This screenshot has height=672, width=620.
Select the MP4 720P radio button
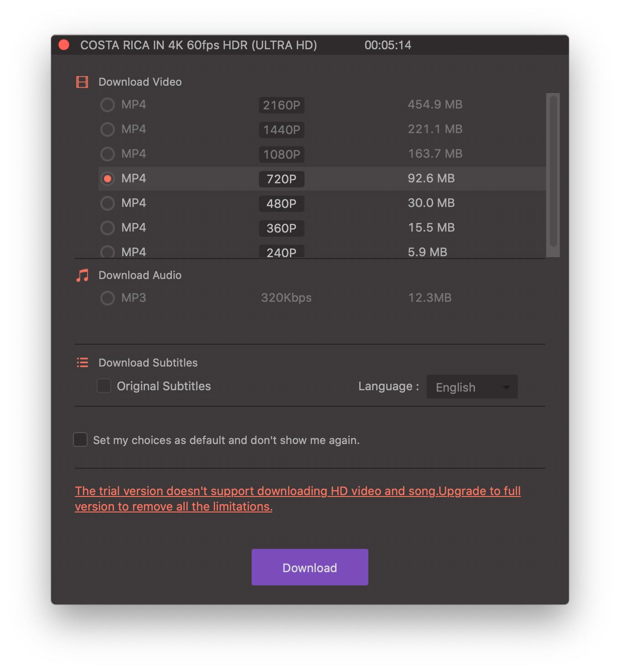(x=108, y=179)
